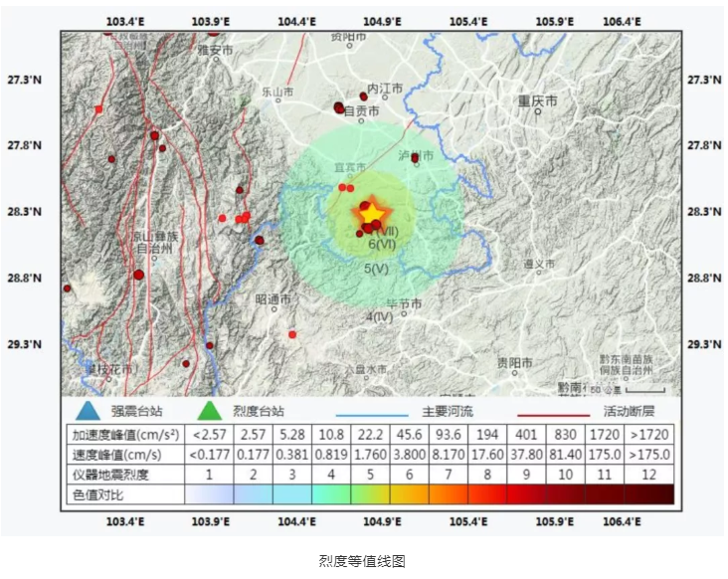
Task: Select the 贵阳市 city label
Action: pyautogui.click(x=515, y=362)
